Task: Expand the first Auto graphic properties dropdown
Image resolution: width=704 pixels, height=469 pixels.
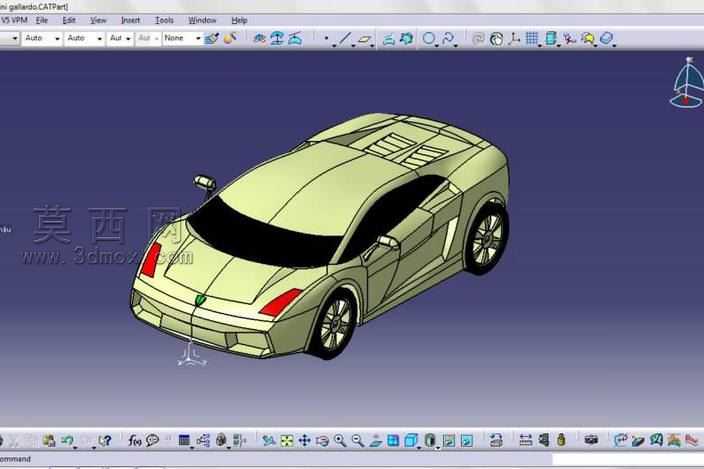Action: pyautogui.click(x=57, y=39)
